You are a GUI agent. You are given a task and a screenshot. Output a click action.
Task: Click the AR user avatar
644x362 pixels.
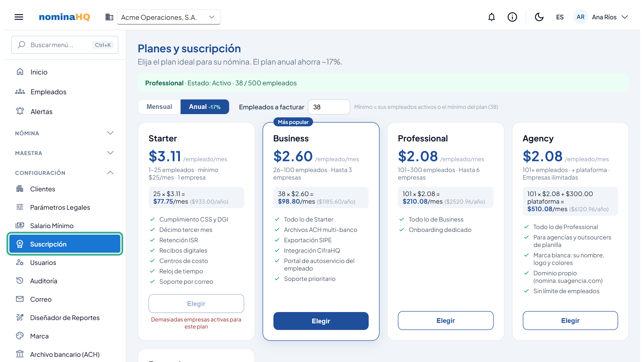pos(580,17)
